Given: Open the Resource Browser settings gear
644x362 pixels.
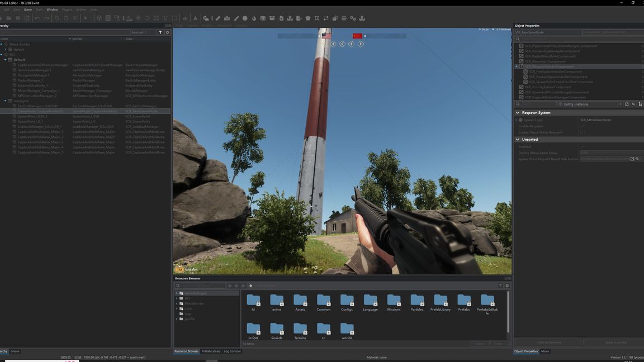Looking at the screenshot, I should tap(507, 285).
